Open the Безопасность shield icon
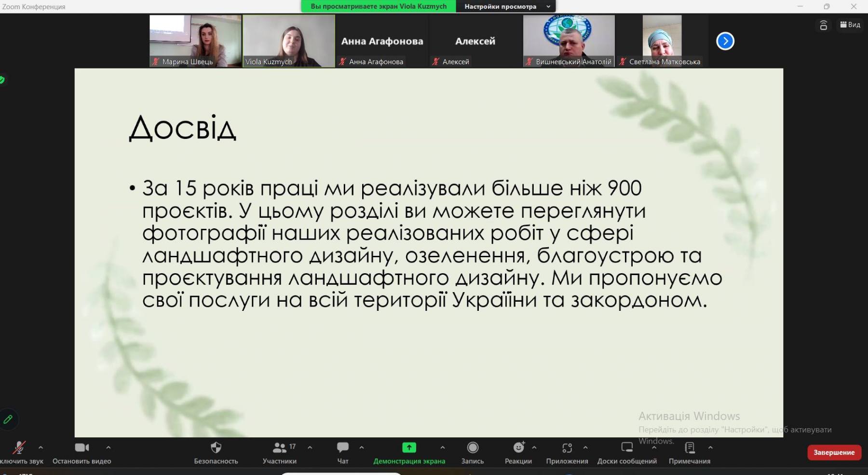The image size is (868, 475). point(216,448)
